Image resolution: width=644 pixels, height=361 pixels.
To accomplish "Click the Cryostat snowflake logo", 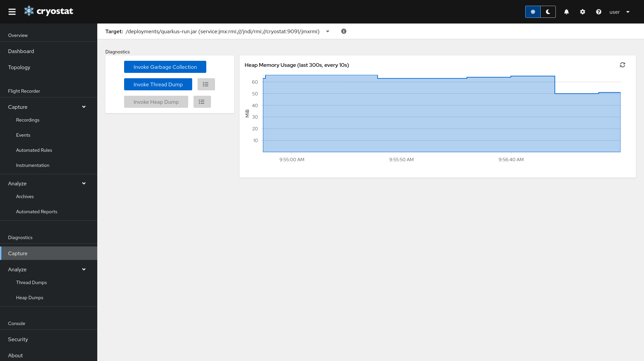I will pos(29,11).
